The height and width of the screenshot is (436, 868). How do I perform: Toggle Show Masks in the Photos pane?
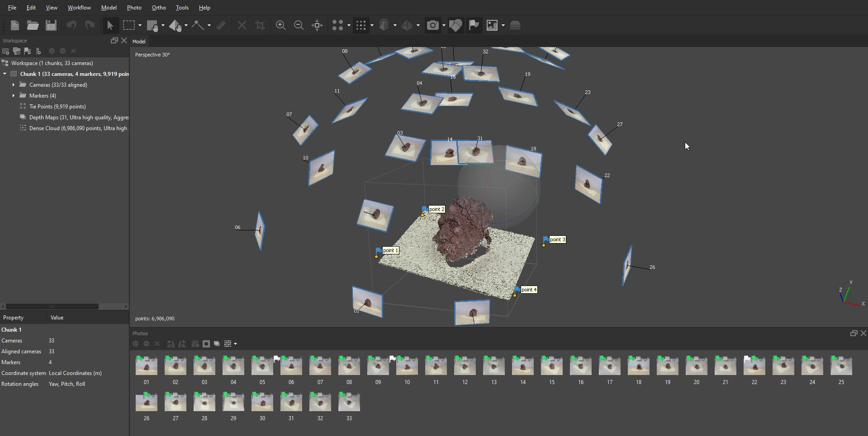pyautogui.click(x=206, y=344)
